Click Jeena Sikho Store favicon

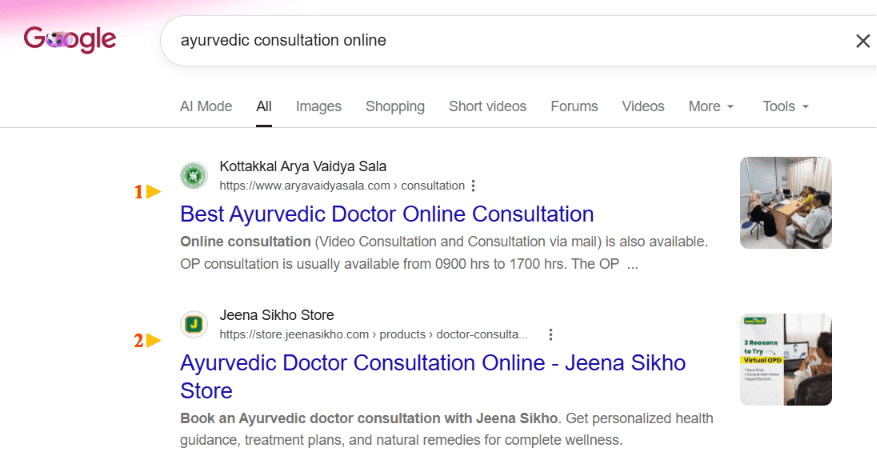[194, 324]
